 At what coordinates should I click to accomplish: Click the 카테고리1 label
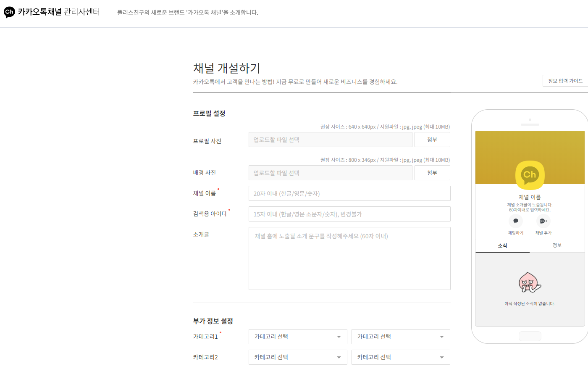click(x=205, y=337)
